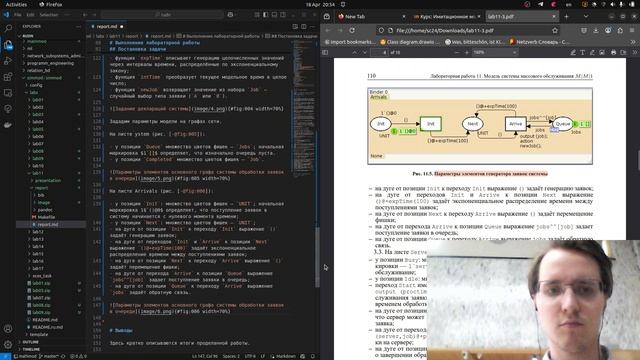The image size is (640, 360).
Task: Toggle VS Code secondary side bar layout
Action: 283,15
